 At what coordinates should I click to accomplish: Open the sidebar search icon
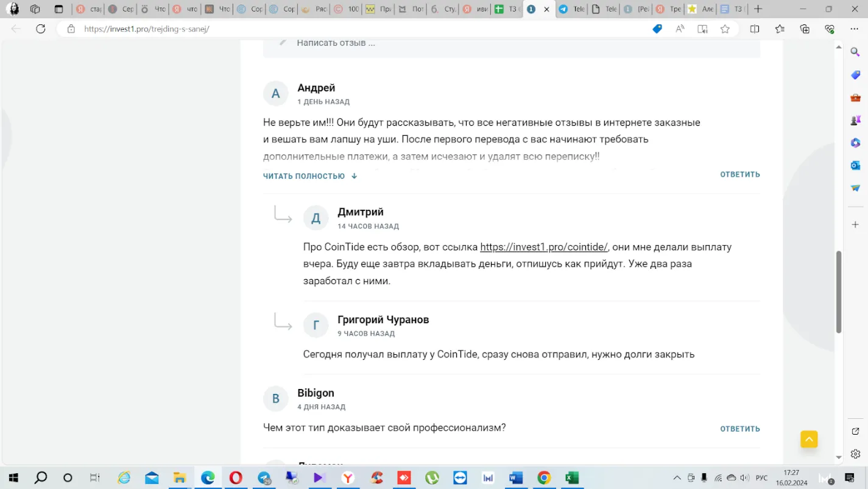tap(855, 52)
